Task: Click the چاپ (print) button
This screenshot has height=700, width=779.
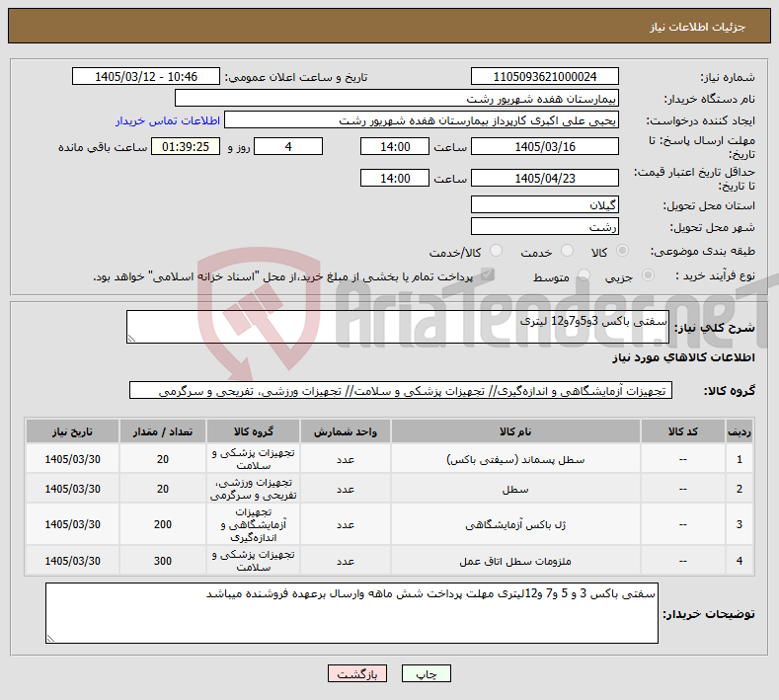Action: 426,673
